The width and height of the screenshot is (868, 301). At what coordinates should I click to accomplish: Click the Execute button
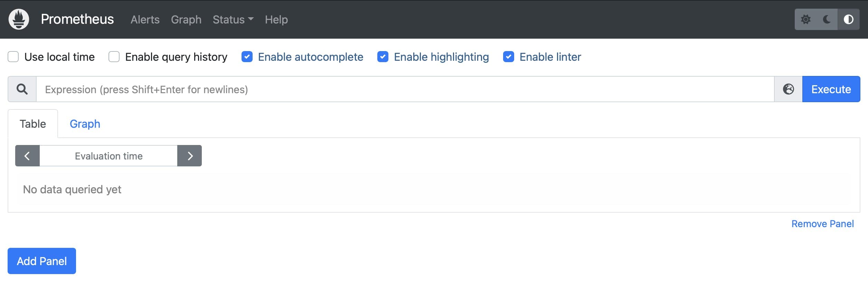click(831, 89)
